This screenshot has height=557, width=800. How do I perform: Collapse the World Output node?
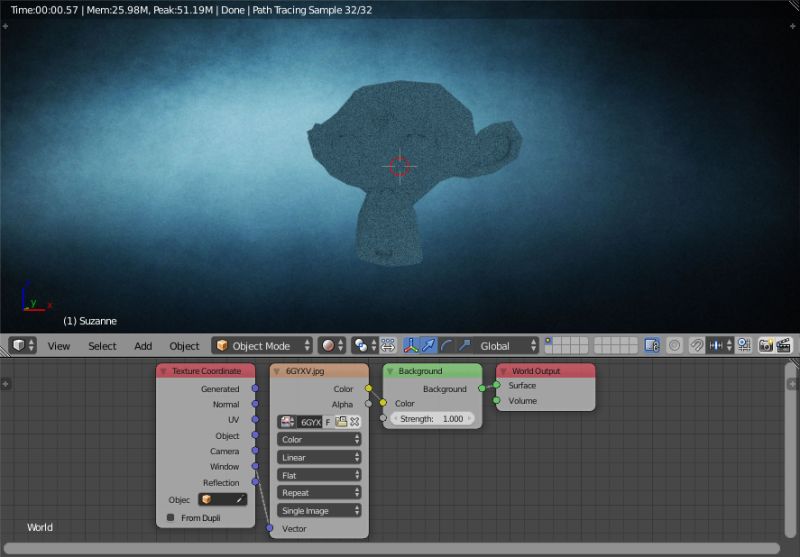pyautogui.click(x=503, y=371)
